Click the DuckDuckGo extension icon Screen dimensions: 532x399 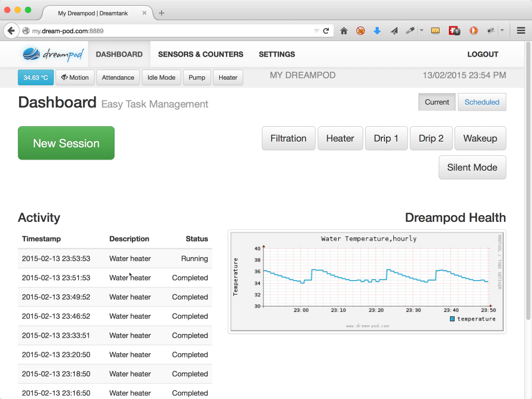(x=474, y=31)
